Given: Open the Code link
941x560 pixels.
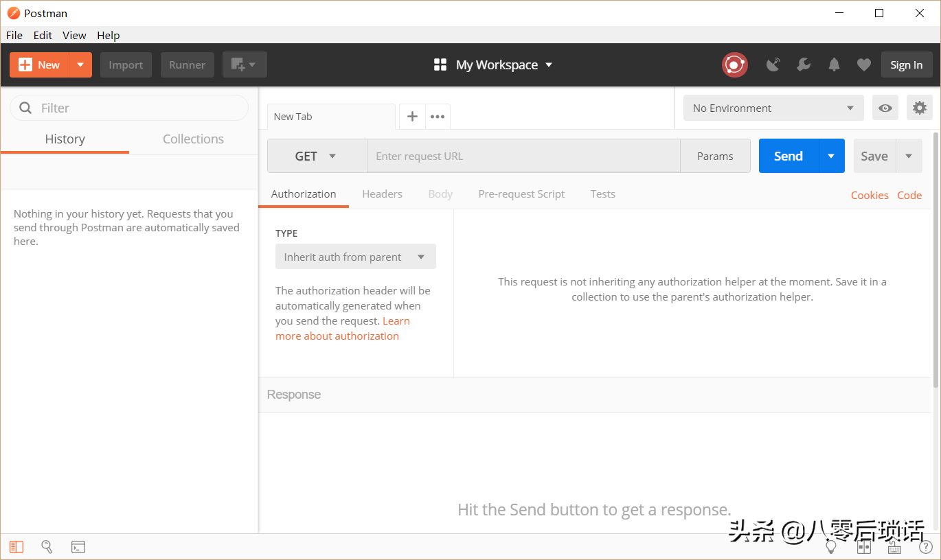Looking at the screenshot, I should 909,195.
